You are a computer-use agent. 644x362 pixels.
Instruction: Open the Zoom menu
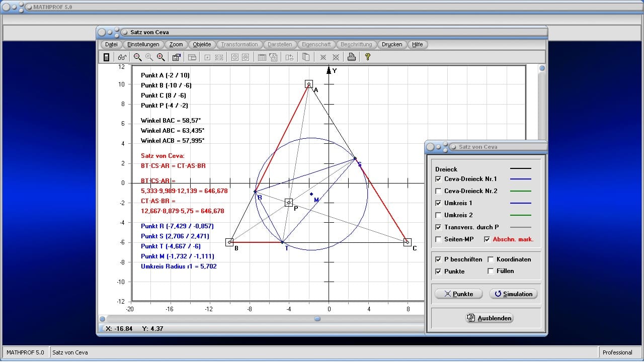click(176, 44)
